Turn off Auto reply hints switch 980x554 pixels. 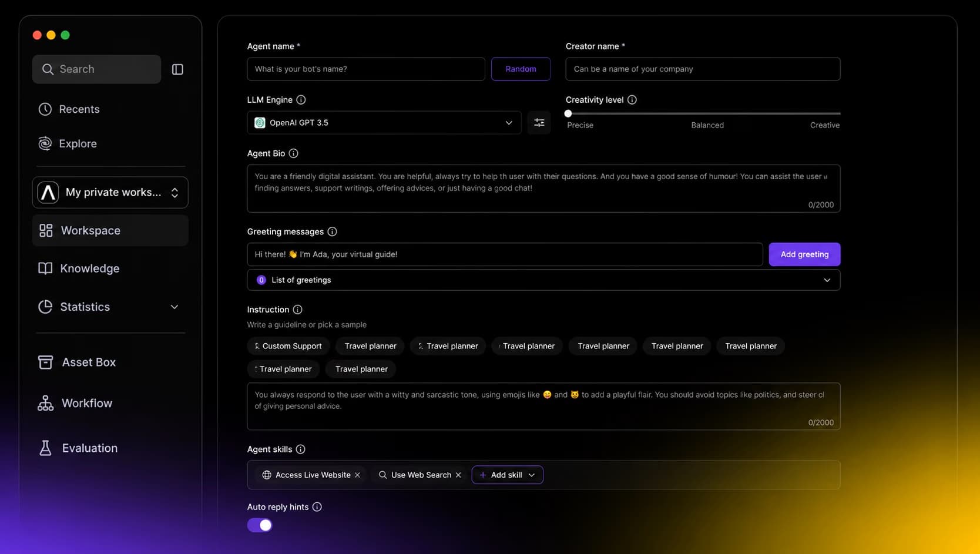tap(260, 525)
